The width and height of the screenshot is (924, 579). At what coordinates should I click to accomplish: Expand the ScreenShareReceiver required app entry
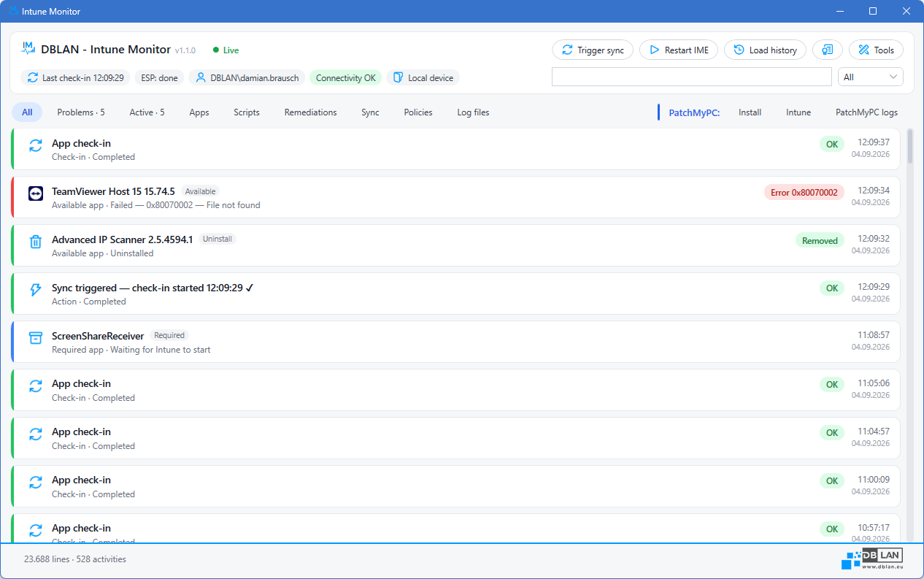click(457, 342)
